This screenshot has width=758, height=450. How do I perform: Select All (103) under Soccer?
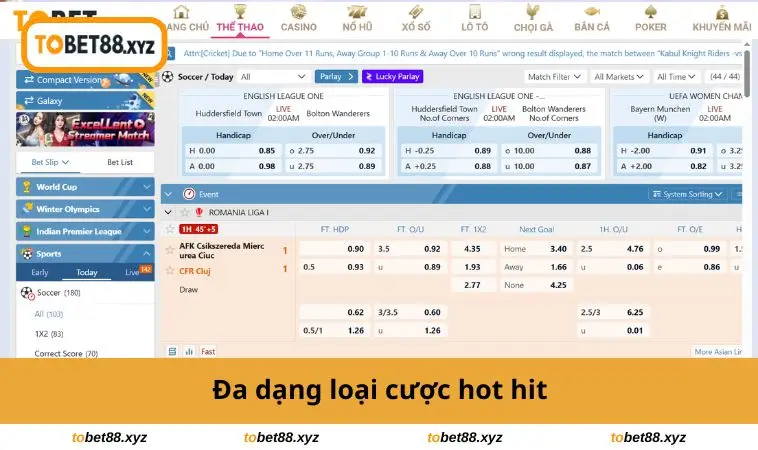pyautogui.click(x=49, y=314)
